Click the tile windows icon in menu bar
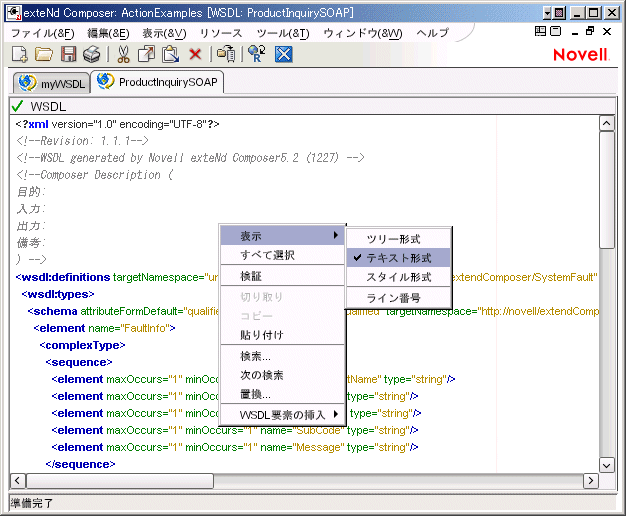This screenshot has height=516, width=626. [540, 31]
